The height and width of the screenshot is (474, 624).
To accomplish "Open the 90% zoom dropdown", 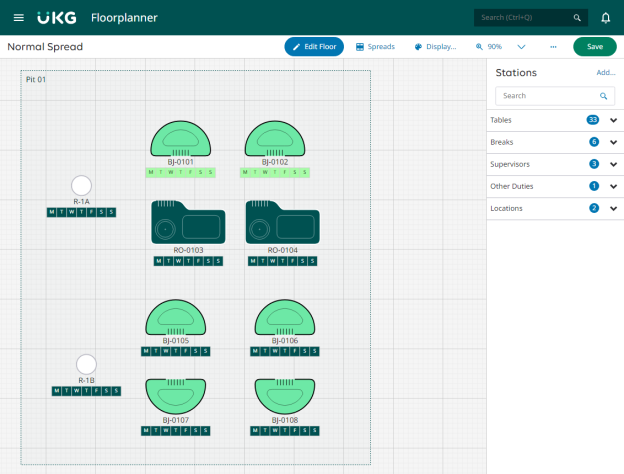I will 521,47.
